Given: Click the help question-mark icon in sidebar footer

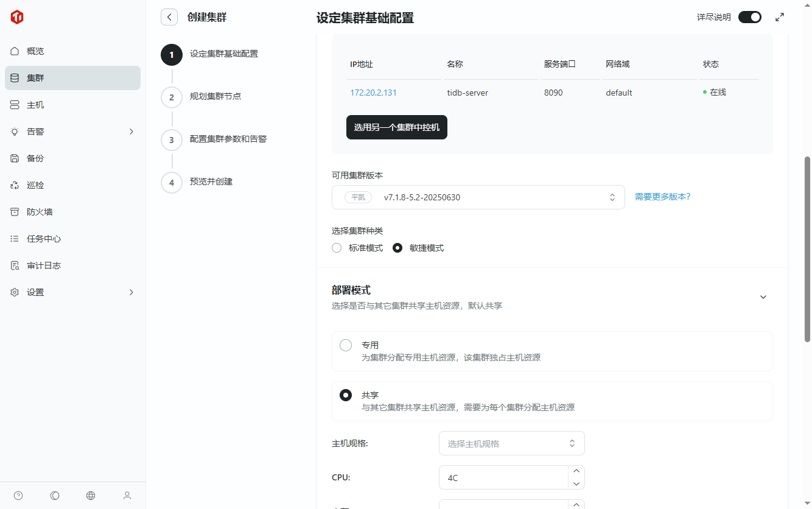Looking at the screenshot, I should tap(18, 496).
